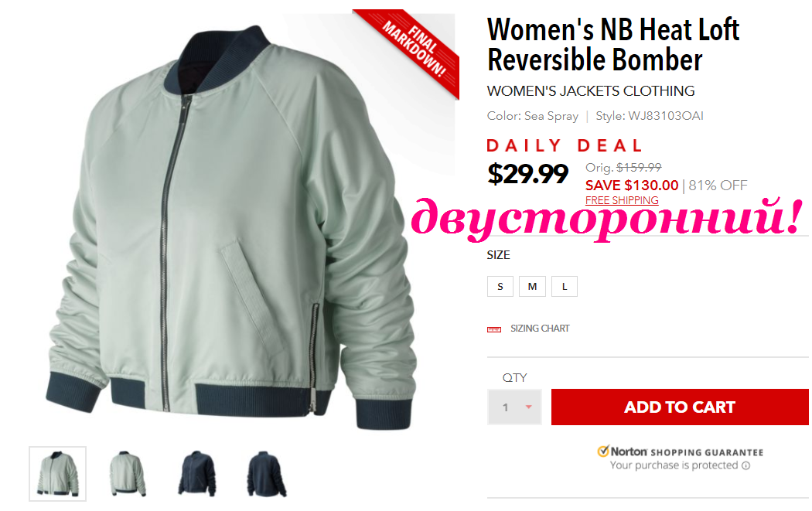This screenshot has height=511, width=812.
Task: Add the bomber jacket to cart
Action: pyautogui.click(x=680, y=407)
